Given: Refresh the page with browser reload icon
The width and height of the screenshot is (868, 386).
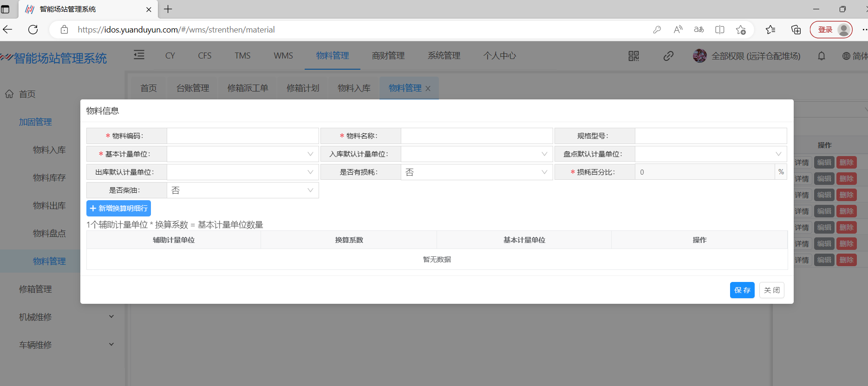Looking at the screenshot, I should (33, 30).
